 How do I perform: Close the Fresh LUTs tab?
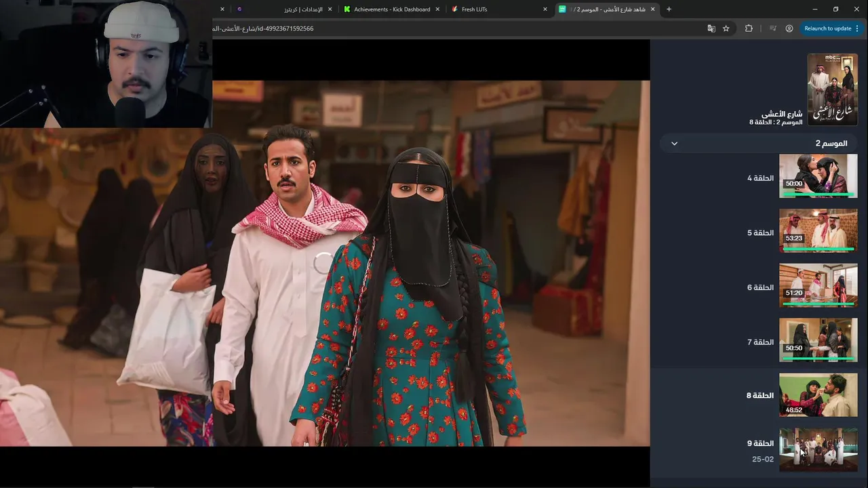[545, 9]
